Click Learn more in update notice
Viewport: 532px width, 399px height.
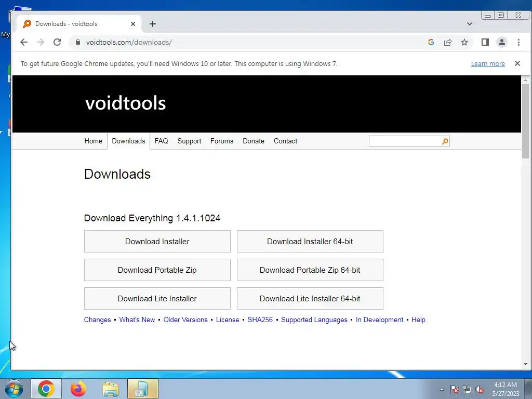pos(488,63)
